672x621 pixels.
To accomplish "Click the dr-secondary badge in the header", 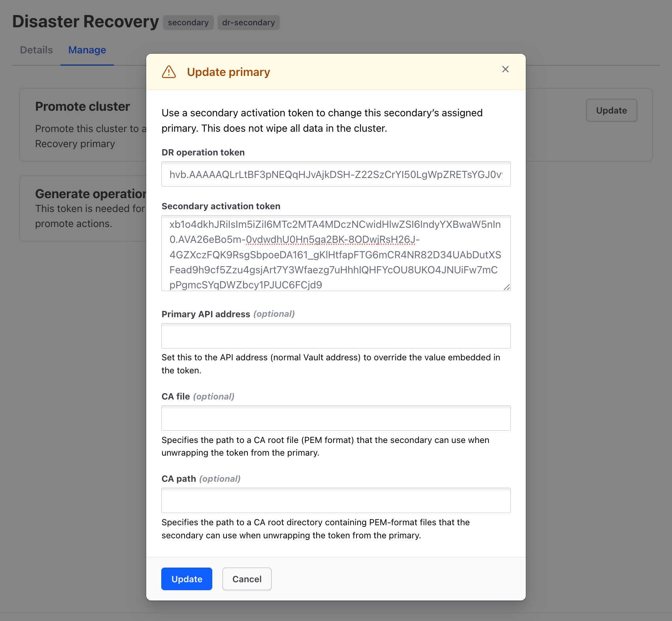I will (248, 23).
